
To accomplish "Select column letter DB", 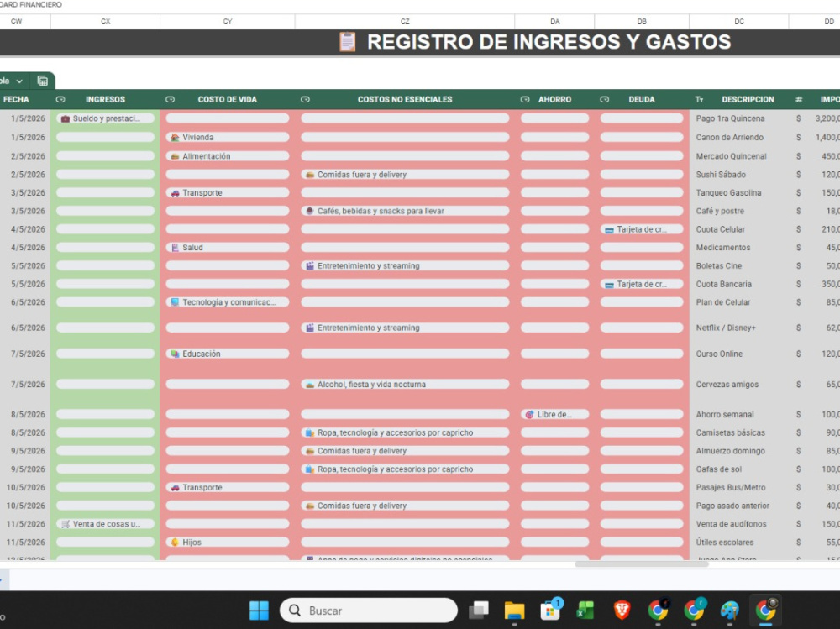I will pos(642,21).
